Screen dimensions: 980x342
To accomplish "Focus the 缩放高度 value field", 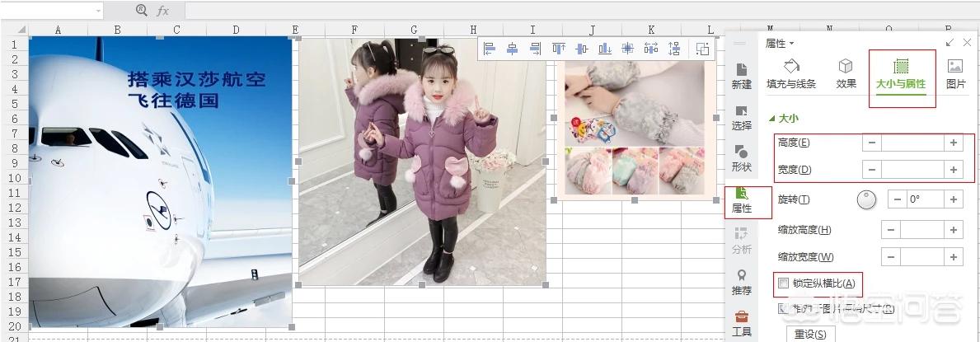I will point(921,229).
